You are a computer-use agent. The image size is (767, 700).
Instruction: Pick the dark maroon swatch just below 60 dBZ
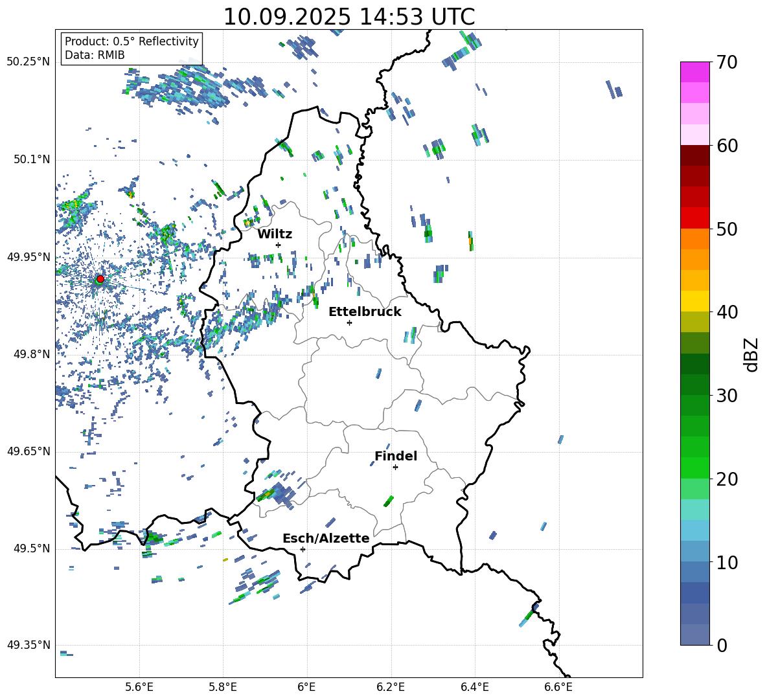point(694,155)
